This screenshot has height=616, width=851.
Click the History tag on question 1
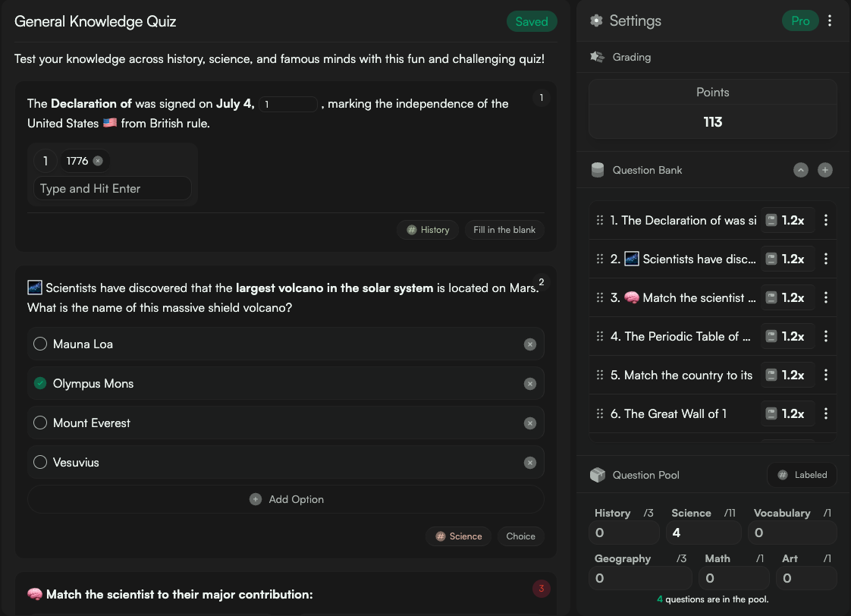(x=428, y=230)
